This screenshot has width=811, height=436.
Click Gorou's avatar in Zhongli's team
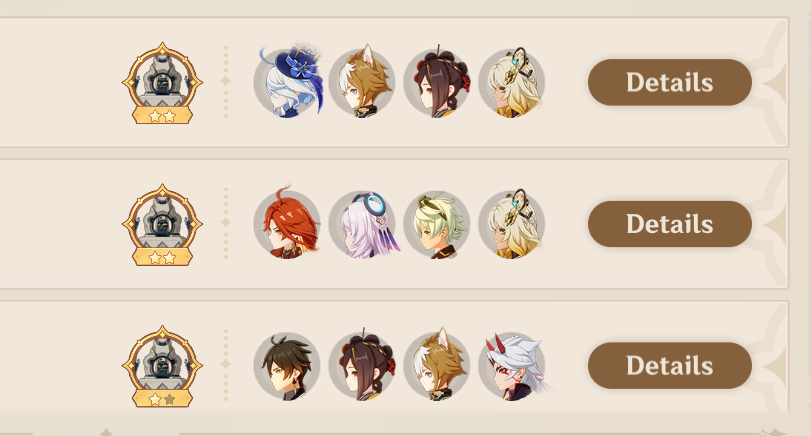437,365
